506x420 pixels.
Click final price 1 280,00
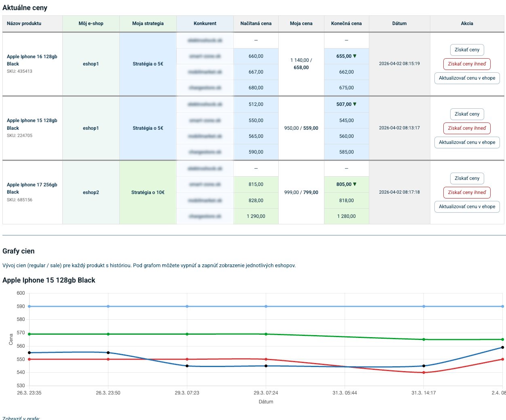[x=347, y=216]
